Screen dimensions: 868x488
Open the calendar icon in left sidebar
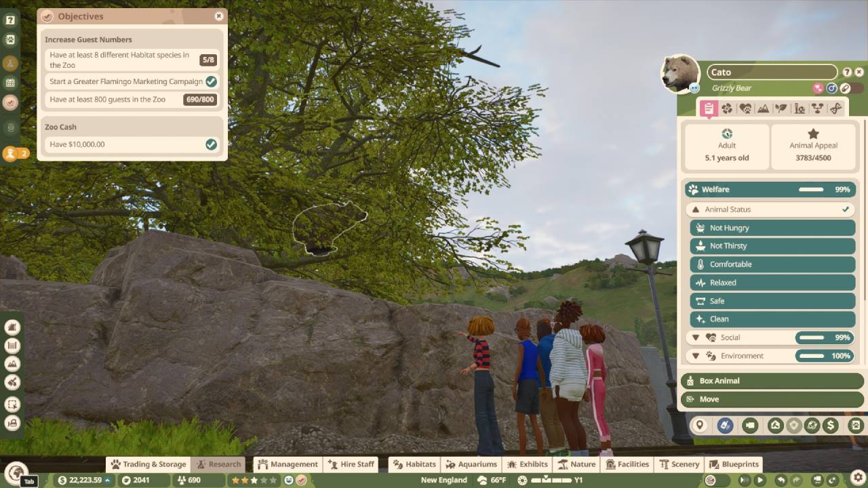tap(10, 83)
